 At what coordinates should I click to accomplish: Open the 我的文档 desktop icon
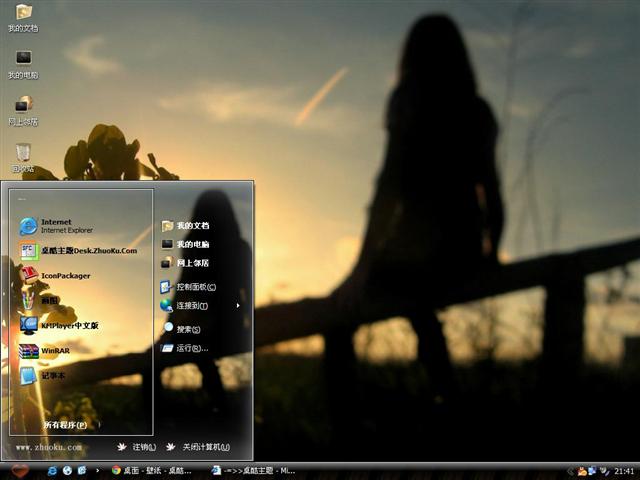click(24, 18)
